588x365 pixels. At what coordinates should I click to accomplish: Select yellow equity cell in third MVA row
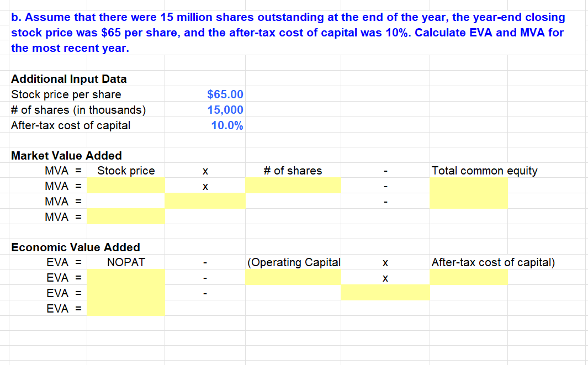tap(469, 201)
